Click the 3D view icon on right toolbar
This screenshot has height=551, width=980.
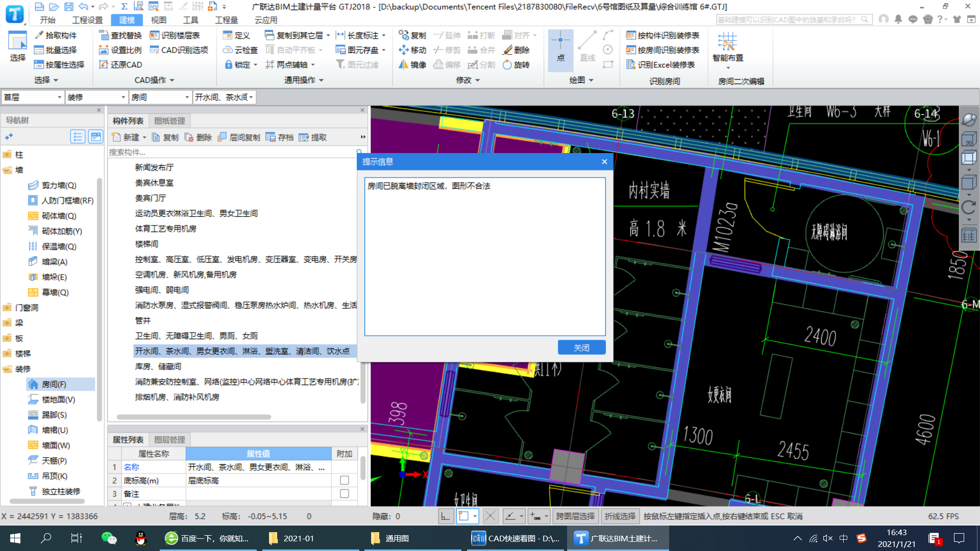(x=969, y=139)
